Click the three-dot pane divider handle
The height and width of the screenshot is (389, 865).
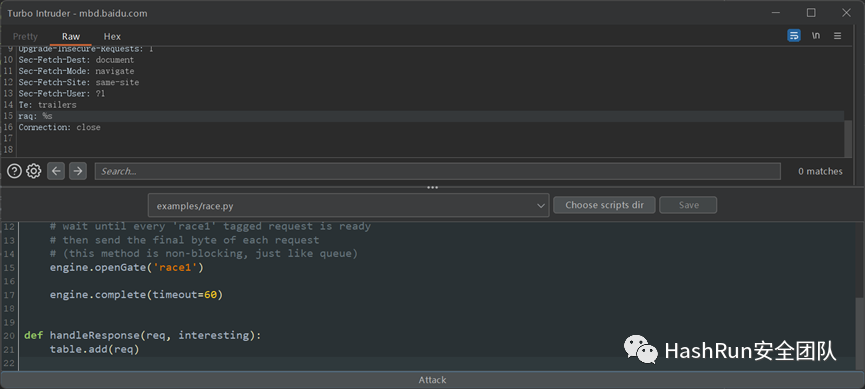(432, 188)
